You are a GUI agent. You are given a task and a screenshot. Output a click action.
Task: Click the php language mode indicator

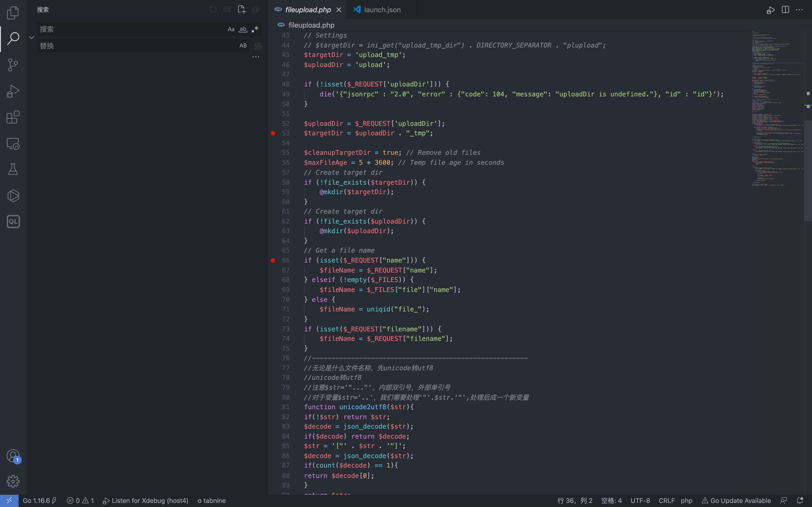pos(686,501)
